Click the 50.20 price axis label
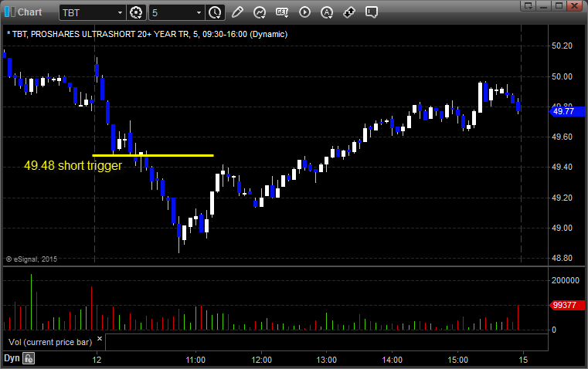 coord(562,46)
